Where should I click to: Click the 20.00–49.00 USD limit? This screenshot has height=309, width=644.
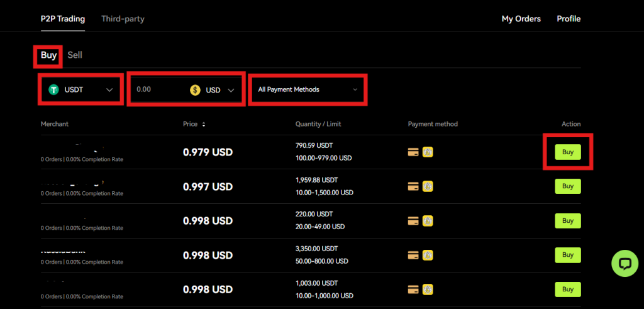click(320, 227)
